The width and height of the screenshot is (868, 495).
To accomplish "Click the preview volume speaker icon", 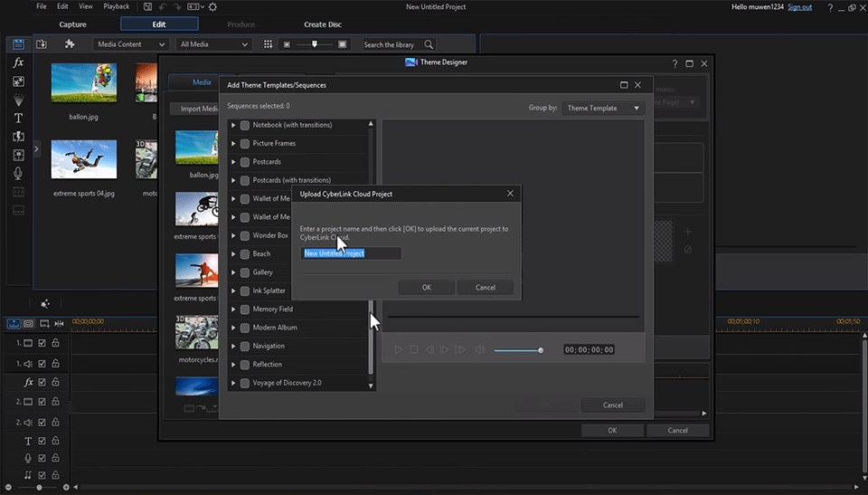I will (x=480, y=350).
